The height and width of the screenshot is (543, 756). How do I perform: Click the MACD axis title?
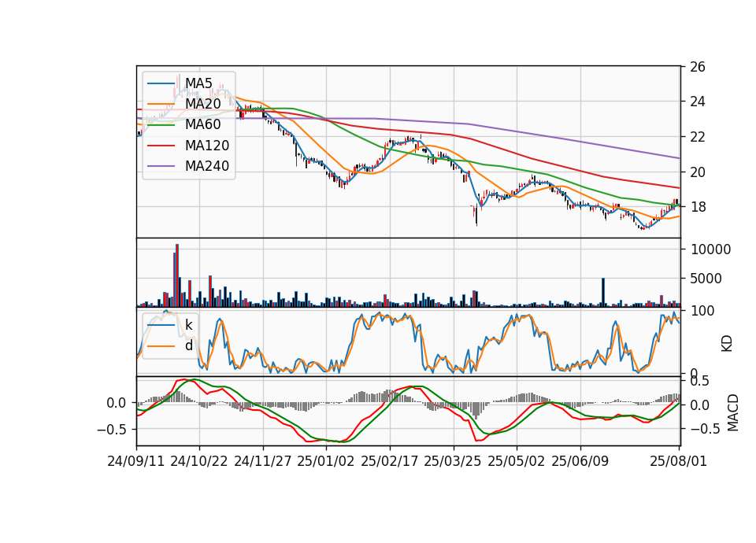point(732,412)
